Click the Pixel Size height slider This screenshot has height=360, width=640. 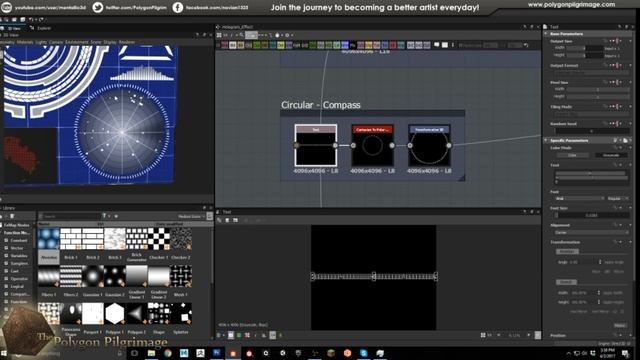pos(598,97)
